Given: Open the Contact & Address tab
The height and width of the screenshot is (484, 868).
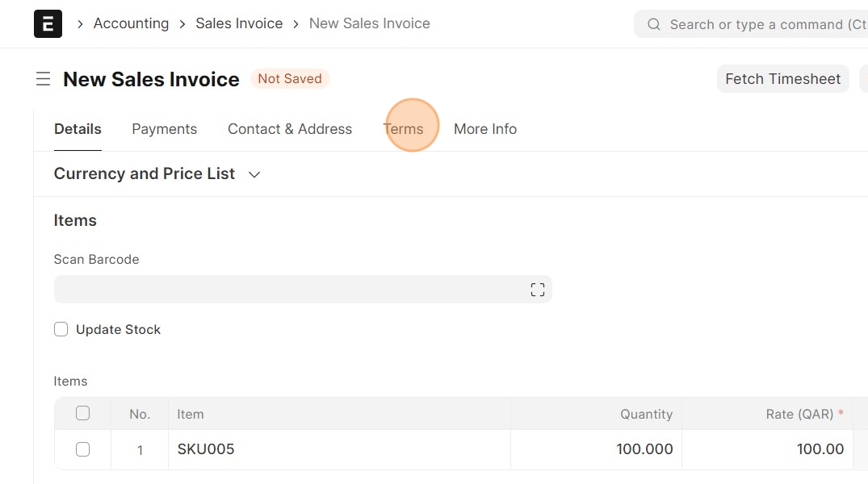Looking at the screenshot, I should click(x=290, y=129).
